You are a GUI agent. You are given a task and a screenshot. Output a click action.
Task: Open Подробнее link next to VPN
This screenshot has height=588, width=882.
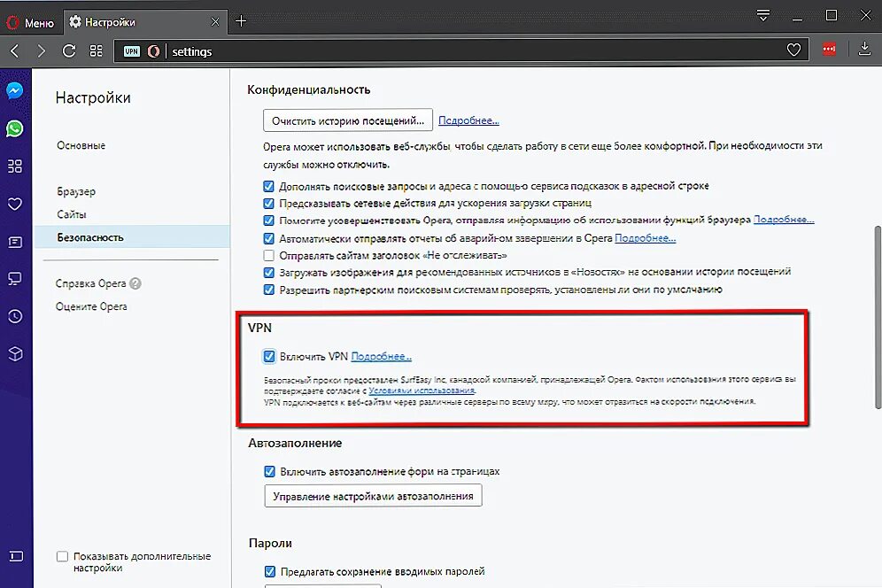pos(382,356)
